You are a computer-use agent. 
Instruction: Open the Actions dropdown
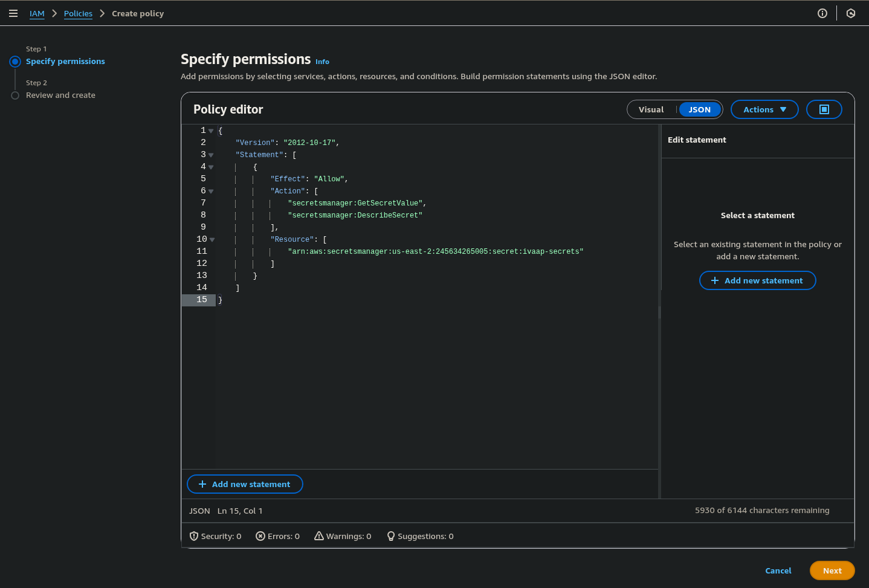tap(764, 109)
